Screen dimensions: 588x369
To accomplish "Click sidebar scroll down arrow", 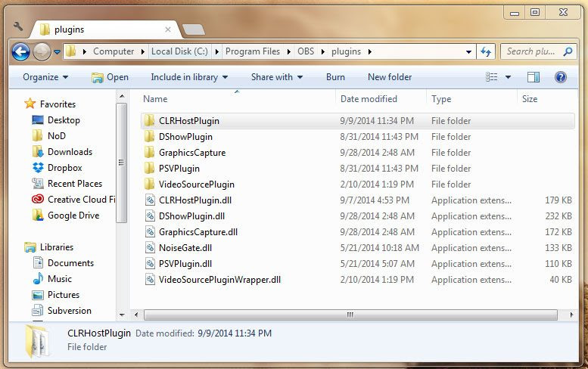I will click(122, 315).
